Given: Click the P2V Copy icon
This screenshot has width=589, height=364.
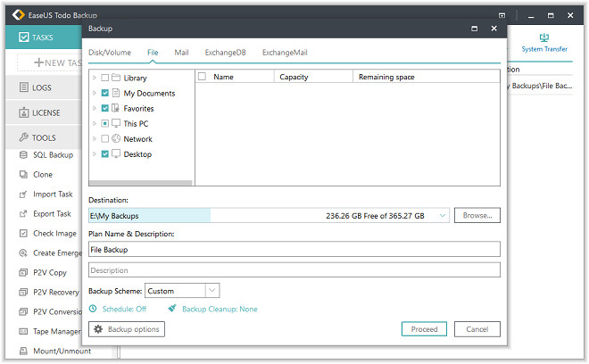Looking at the screenshot, I should (23, 272).
